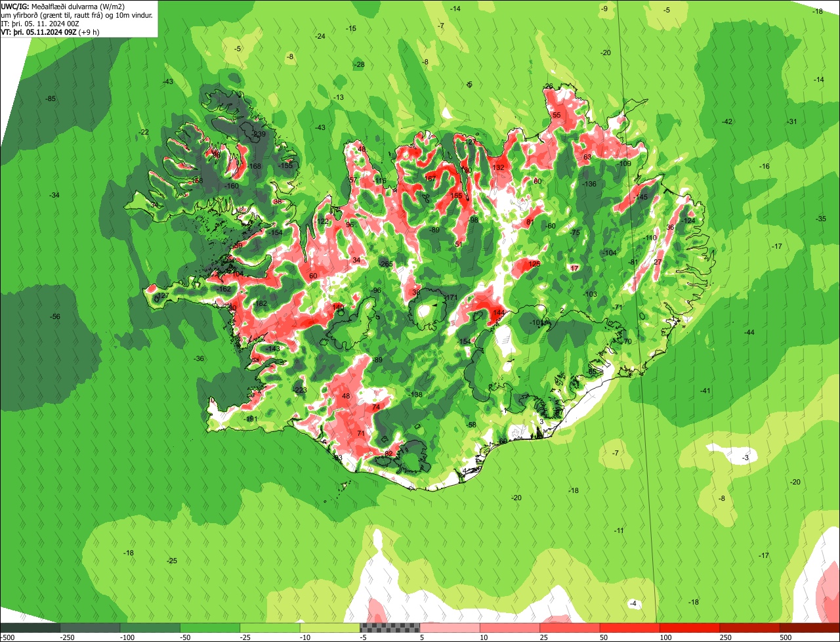
Task: Click the "-122" flux value on the map
Action: pos(322,222)
